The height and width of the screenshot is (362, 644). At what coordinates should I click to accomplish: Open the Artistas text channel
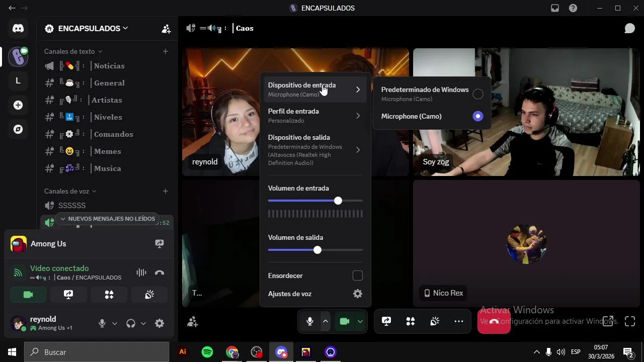pos(107,100)
